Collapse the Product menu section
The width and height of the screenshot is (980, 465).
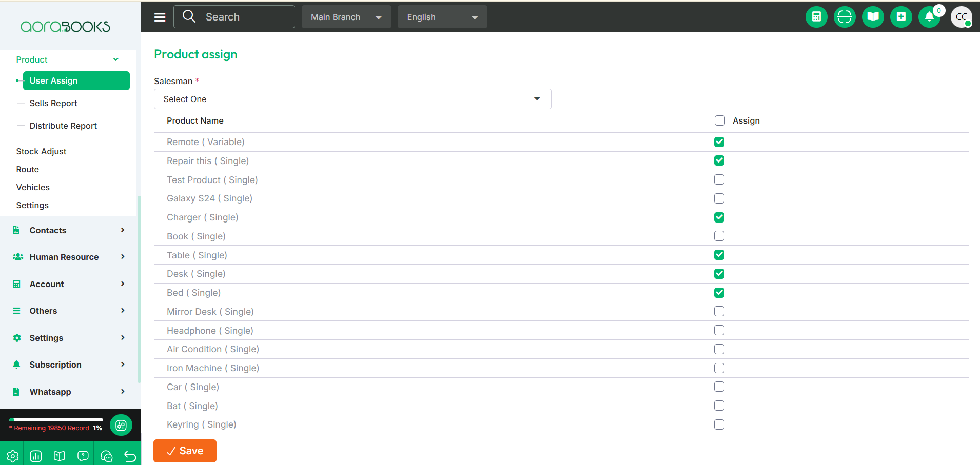[68, 59]
